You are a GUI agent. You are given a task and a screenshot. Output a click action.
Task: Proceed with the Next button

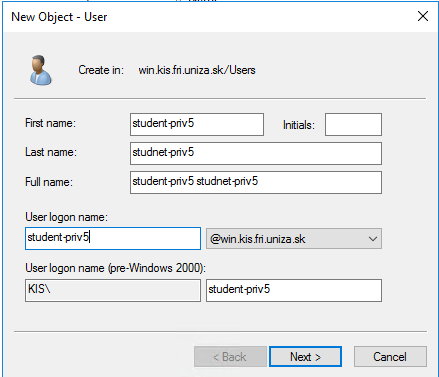pyautogui.click(x=305, y=357)
